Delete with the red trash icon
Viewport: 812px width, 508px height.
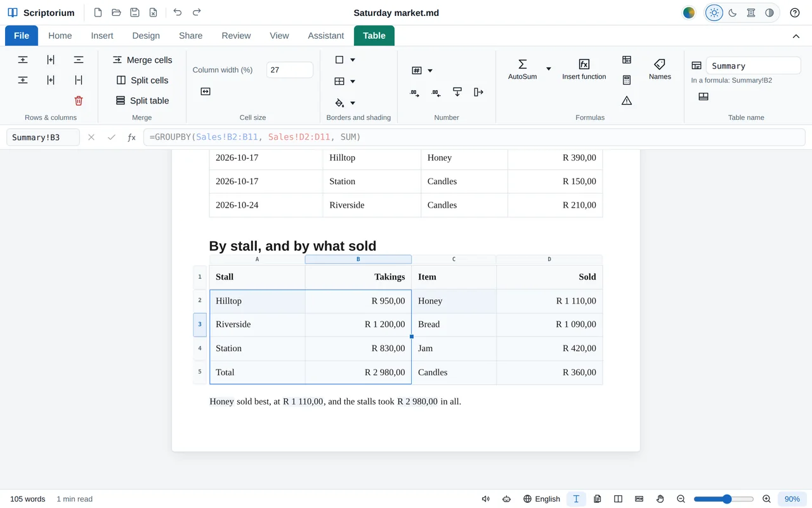point(79,100)
